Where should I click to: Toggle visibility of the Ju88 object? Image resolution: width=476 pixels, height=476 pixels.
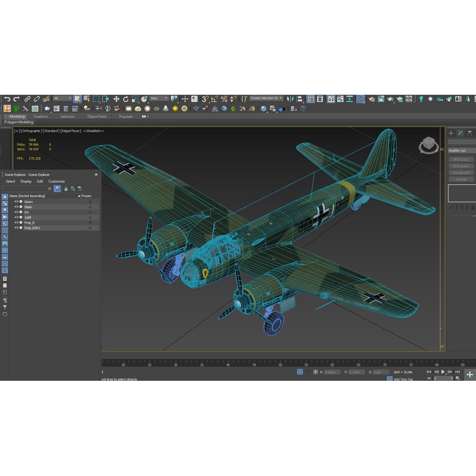16,217
